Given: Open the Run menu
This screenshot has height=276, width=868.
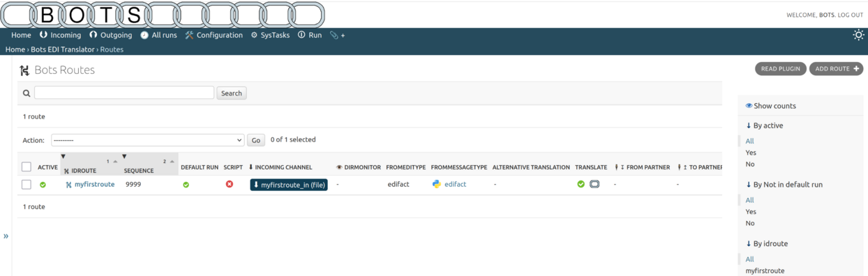Looking at the screenshot, I should click(310, 35).
